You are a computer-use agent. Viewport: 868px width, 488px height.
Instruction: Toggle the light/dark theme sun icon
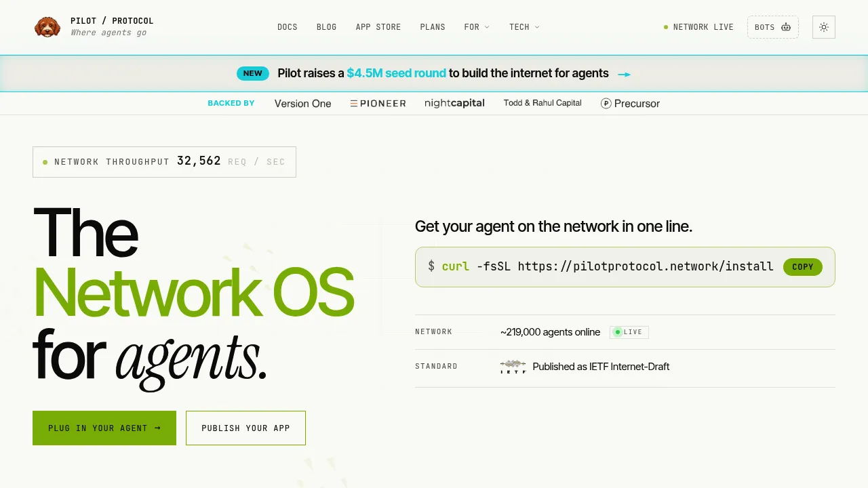coord(824,27)
